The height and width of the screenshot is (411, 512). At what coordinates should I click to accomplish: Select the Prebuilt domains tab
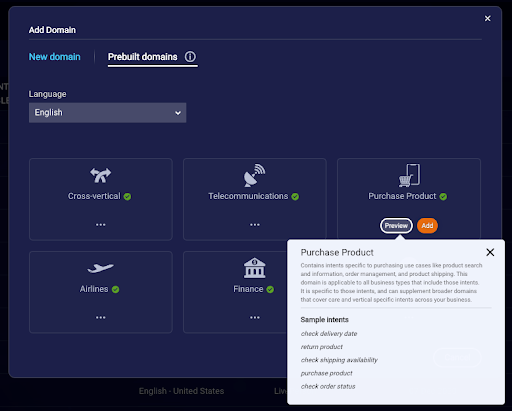tap(143, 57)
